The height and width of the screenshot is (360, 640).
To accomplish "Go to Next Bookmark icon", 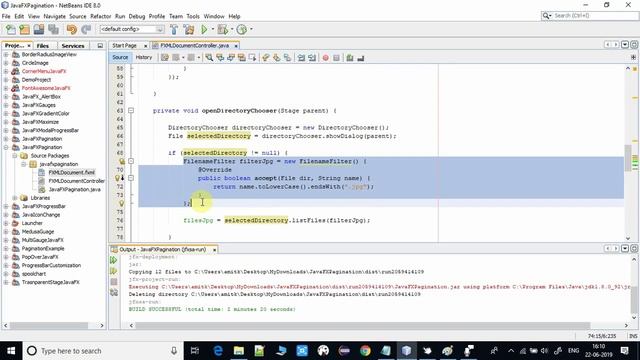I will (277, 58).
